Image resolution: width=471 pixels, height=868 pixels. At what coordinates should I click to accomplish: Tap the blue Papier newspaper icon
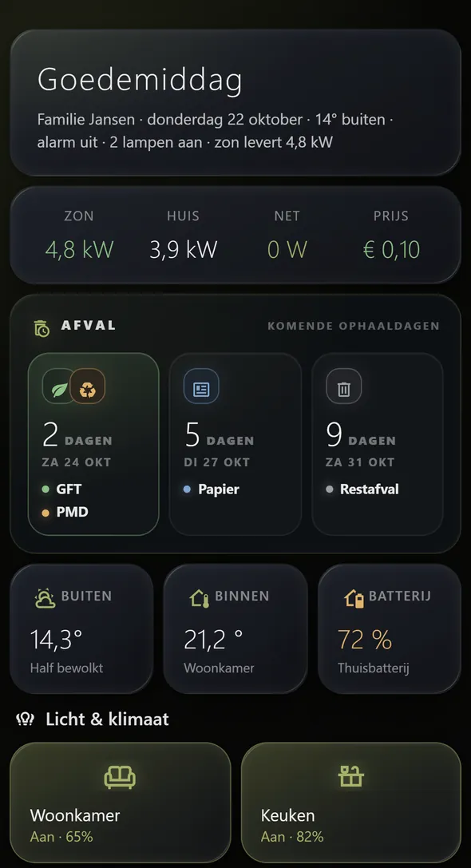coord(201,389)
